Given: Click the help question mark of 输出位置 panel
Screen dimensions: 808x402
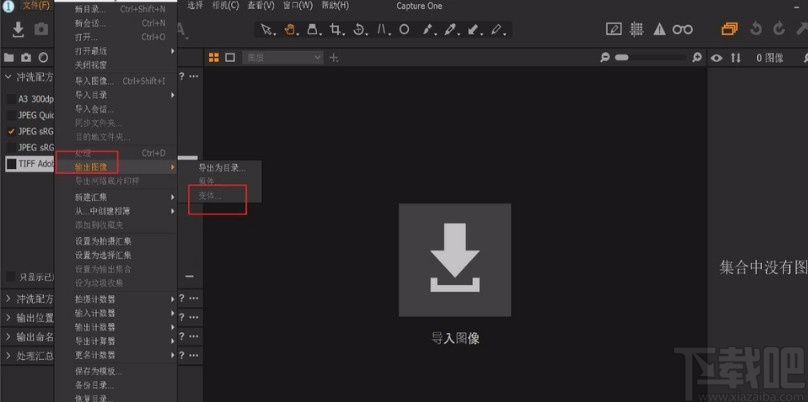Looking at the screenshot, I should [181, 317].
